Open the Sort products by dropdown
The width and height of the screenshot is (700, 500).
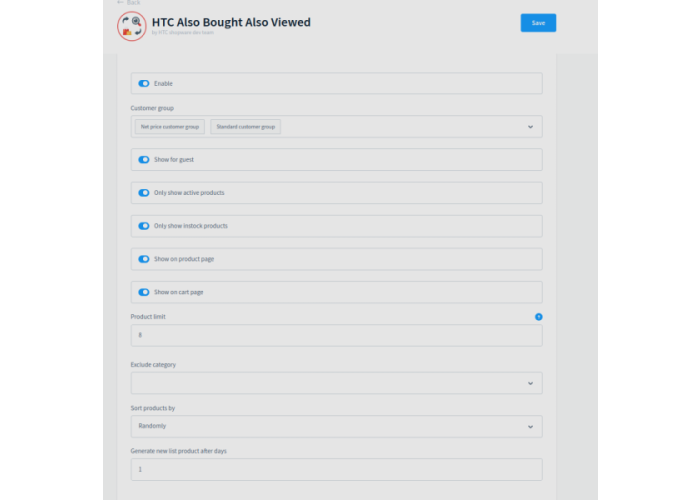[337, 426]
